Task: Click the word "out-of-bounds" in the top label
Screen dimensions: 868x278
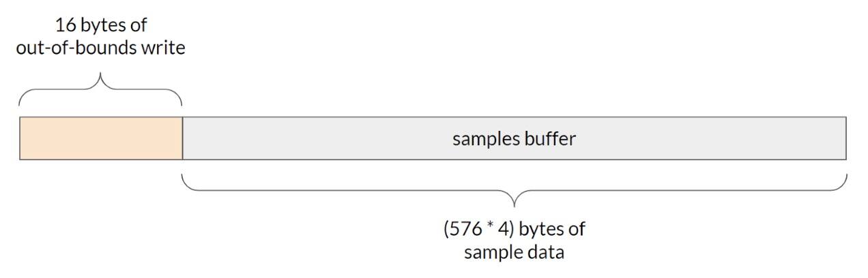Action: tap(79, 49)
